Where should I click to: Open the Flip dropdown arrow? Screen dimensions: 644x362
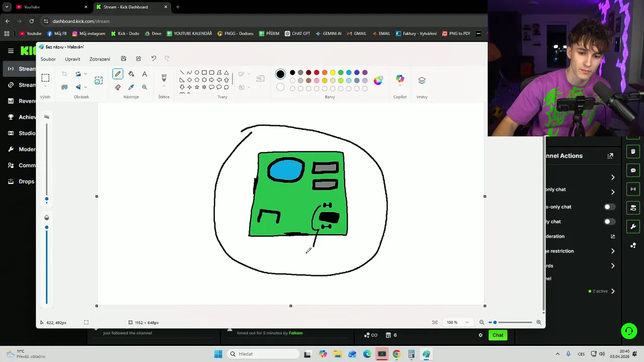(x=86, y=87)
